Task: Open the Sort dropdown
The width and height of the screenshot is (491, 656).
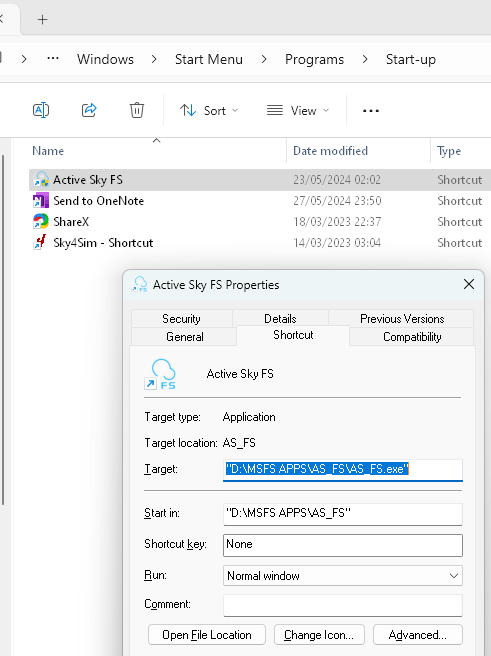Action: coord(209,110)
